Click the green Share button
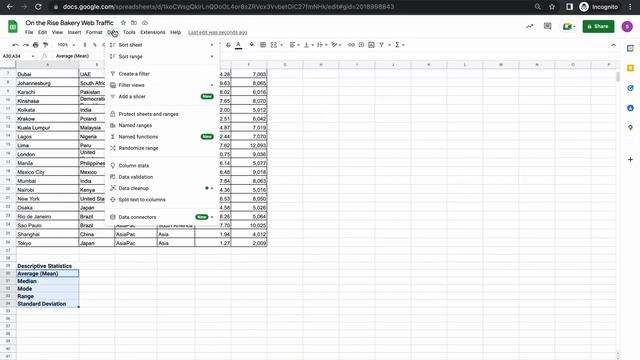The image size is (640, 360). [598, 26]
